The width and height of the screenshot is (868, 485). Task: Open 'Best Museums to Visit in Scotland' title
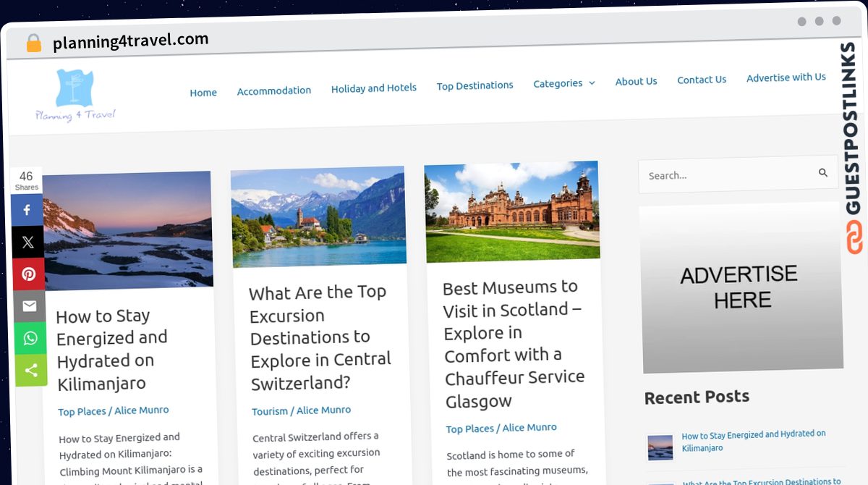pyautogui.click(x=514, y=344)
